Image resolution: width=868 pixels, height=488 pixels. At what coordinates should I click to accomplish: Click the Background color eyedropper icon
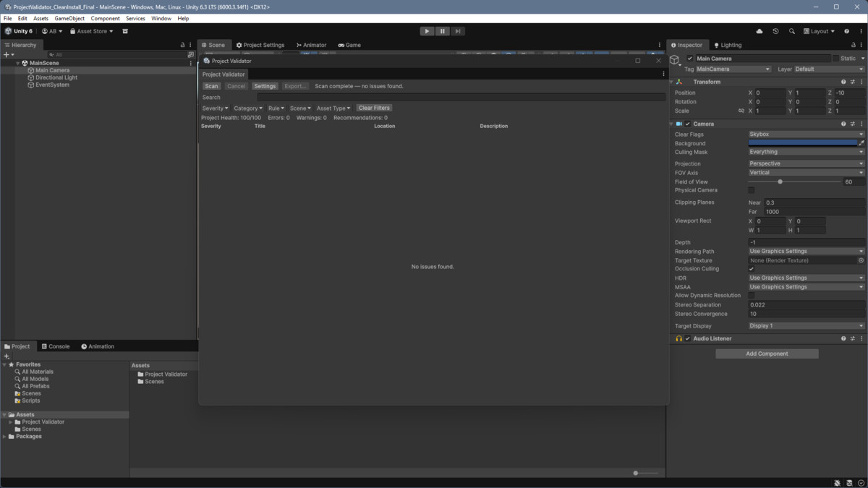861,143
